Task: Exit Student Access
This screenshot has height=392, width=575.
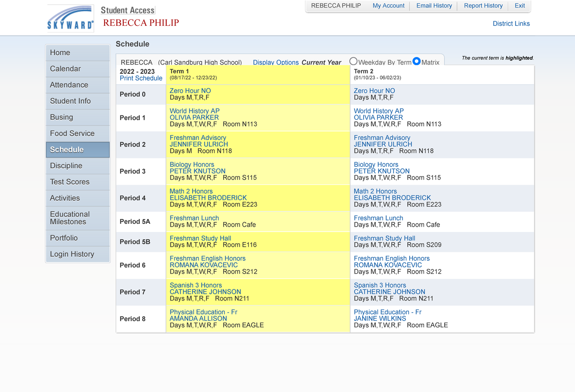Action: (x=519, y=6)
